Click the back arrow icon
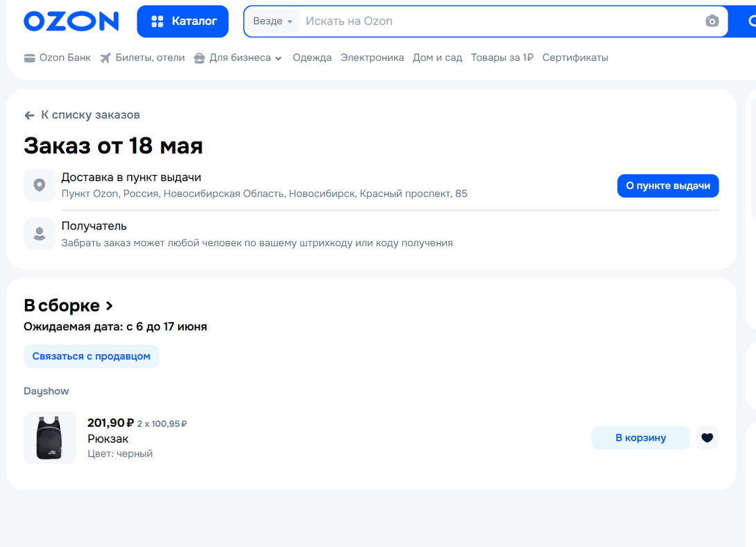 tap(29, 115)
